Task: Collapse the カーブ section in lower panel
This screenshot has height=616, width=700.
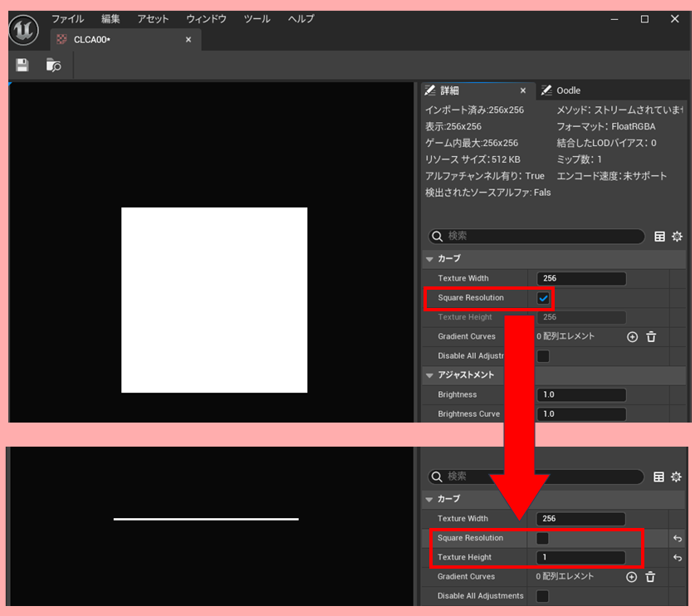Action: [429, 499]
